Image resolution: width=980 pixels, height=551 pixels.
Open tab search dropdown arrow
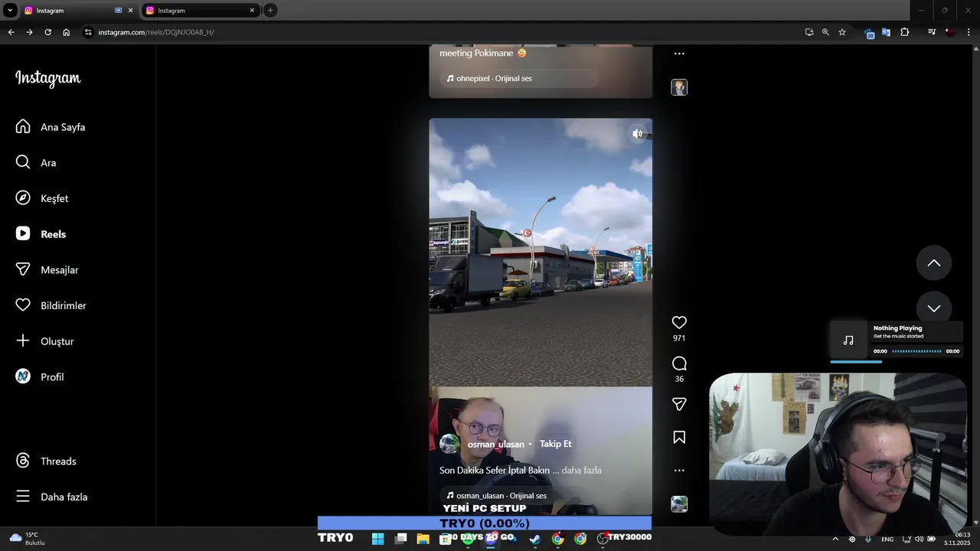(10, 10)
